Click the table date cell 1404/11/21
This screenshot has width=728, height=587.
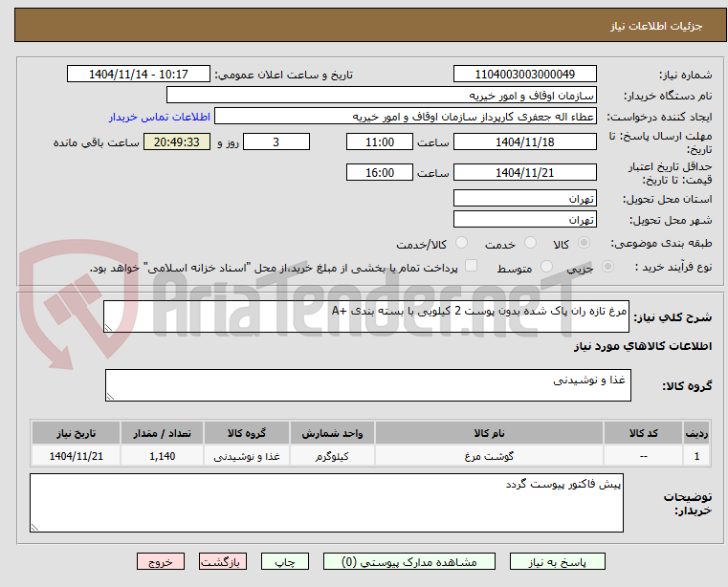[77, 457]
